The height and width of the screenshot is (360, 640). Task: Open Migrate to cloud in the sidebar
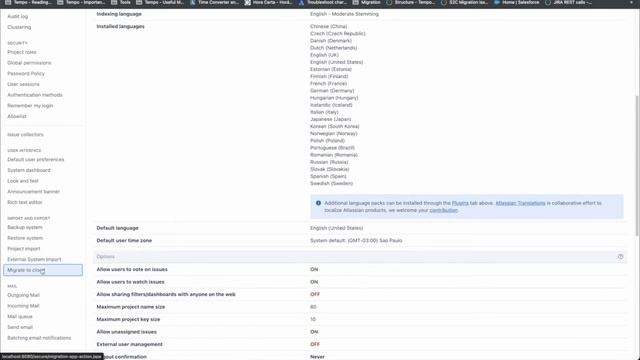pos(43,270)
